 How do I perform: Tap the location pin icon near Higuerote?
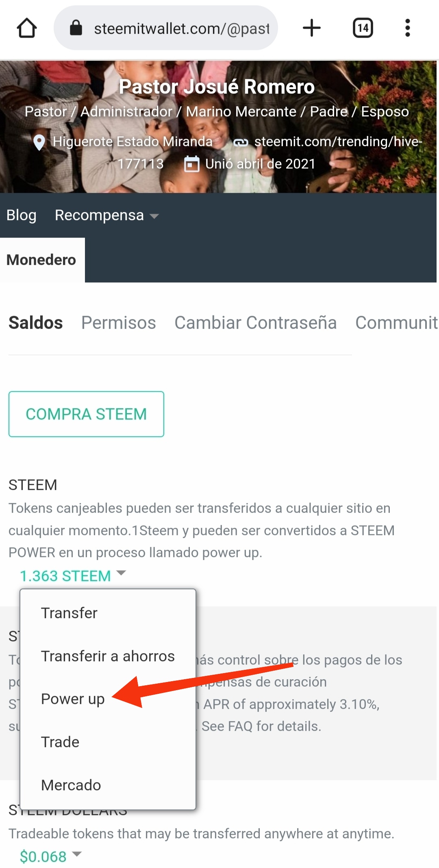[x=39, y=142]
